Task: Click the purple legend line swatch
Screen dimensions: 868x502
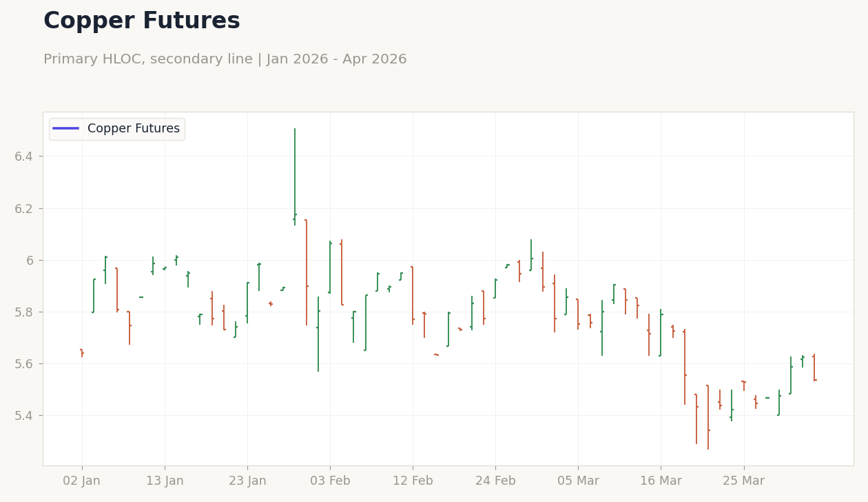Action: tap(66, 129)
